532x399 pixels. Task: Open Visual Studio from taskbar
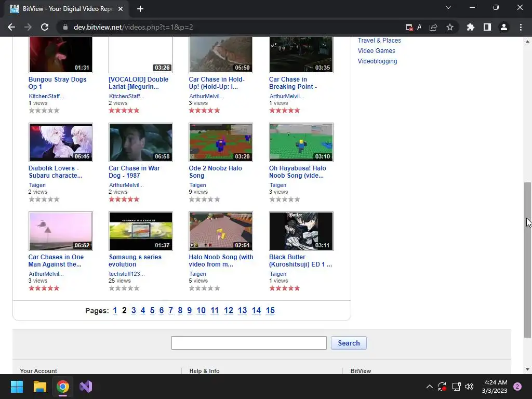click(86, 387)
